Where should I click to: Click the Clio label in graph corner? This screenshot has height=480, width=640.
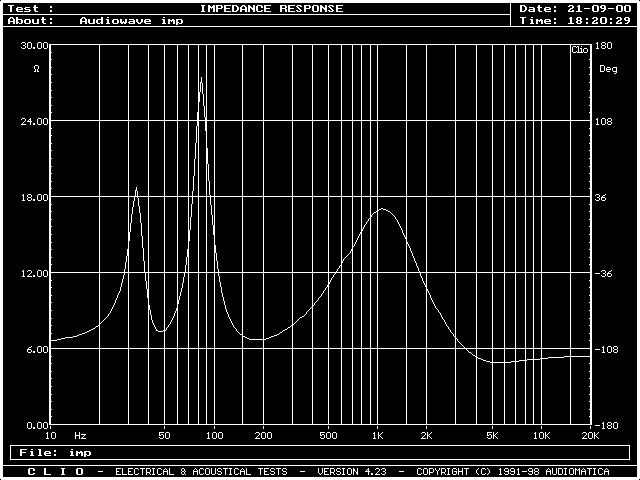click(x=580, y=50)
